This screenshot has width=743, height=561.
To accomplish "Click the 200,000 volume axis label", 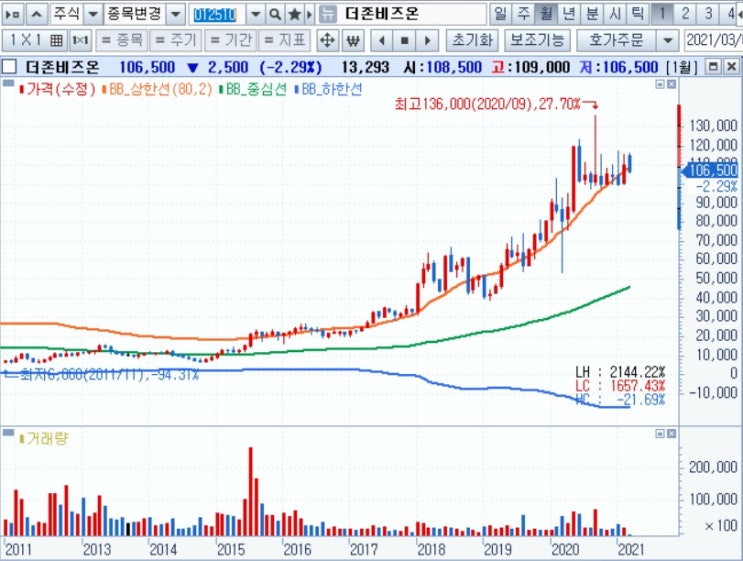I will 713,468.
